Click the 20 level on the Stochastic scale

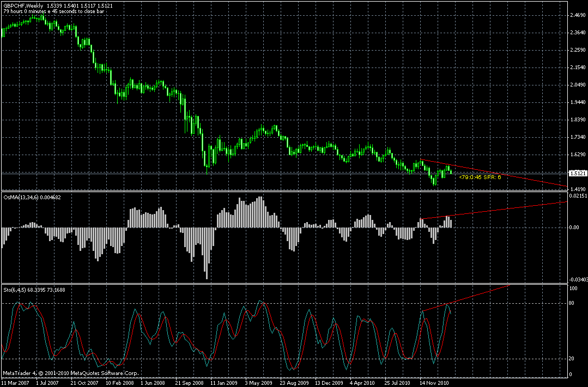coord(572,359)
